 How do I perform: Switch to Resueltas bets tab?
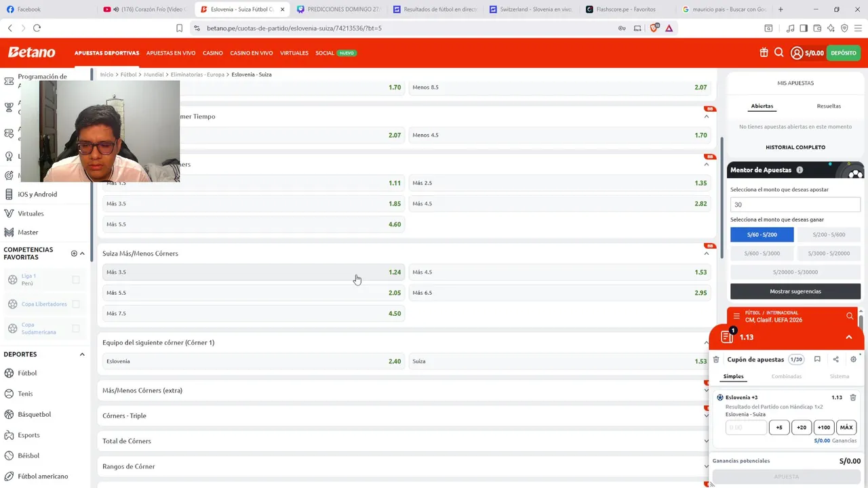(x=829, y=106)
